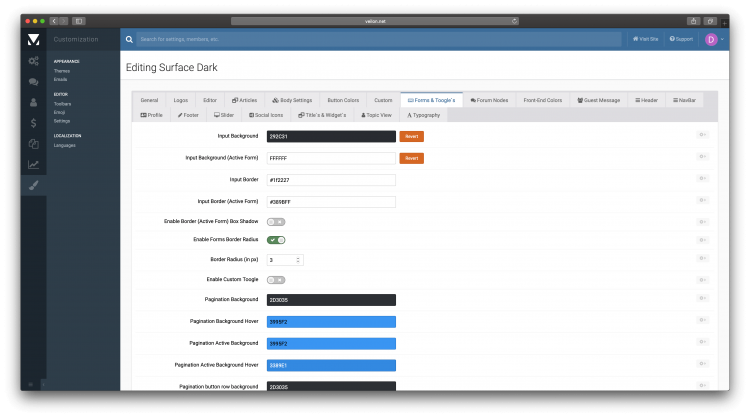Screen dimensions: 750x418
Task: Click the Safari share icon
Action: pyautogui.click(x=692, y=20)
